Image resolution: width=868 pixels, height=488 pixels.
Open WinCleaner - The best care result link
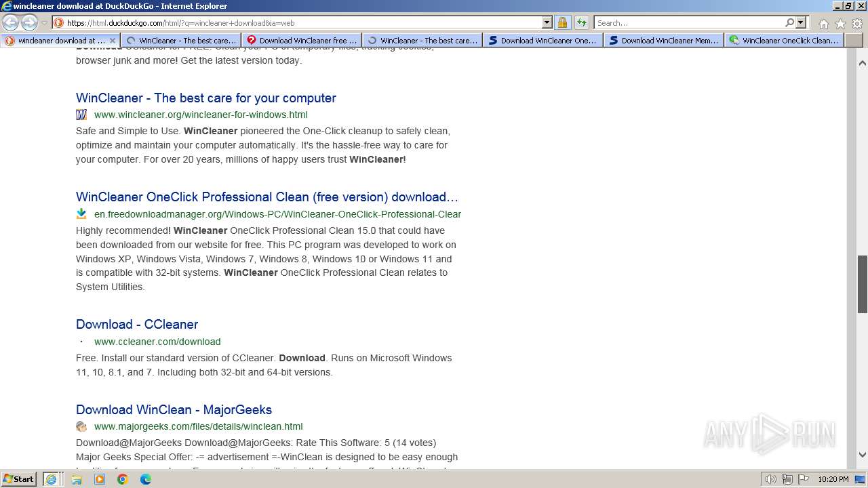pyautogui.click(x=206, y=98)
